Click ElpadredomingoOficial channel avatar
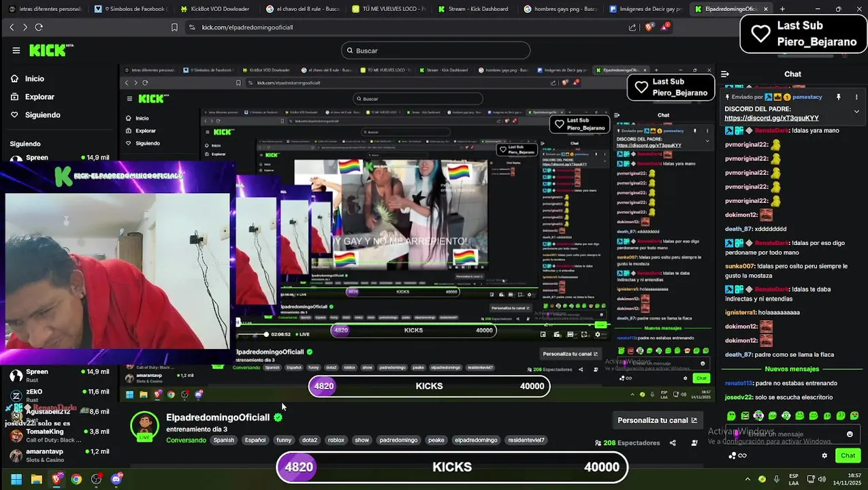Screen dimensions: 868x490 [144, 426]
